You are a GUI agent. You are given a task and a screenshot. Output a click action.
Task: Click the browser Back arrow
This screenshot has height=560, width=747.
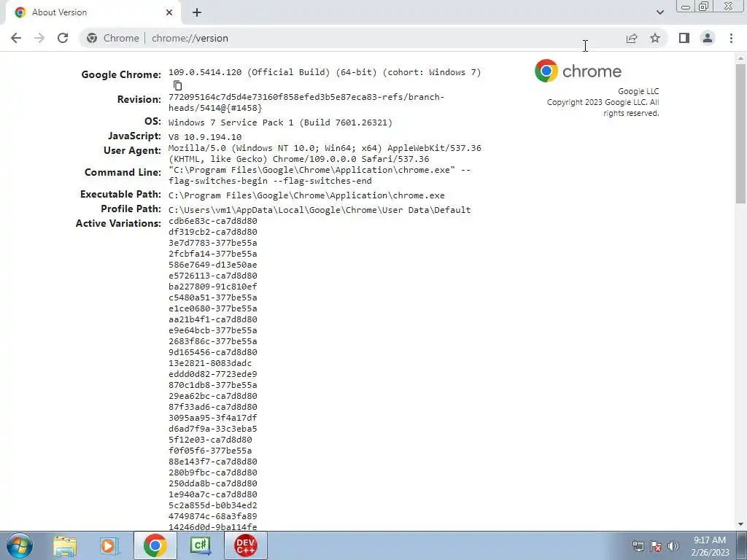[x=16, y=38]
